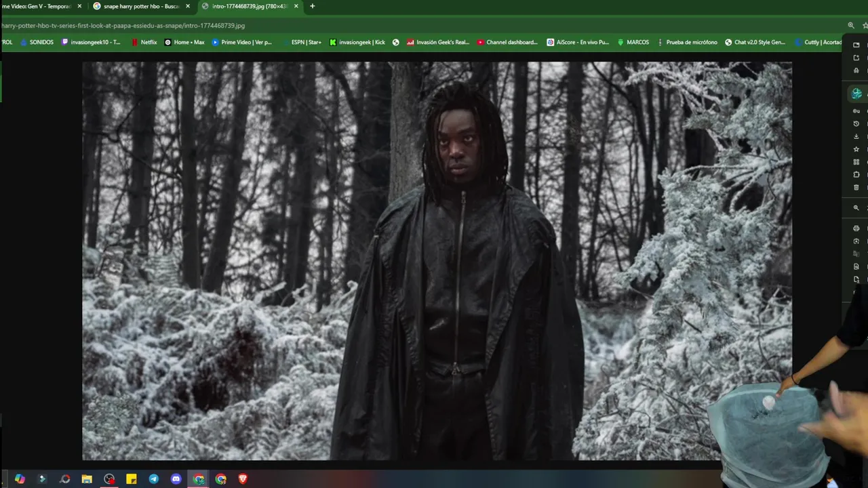Open Discord from the taskbar

pos(176,479)
